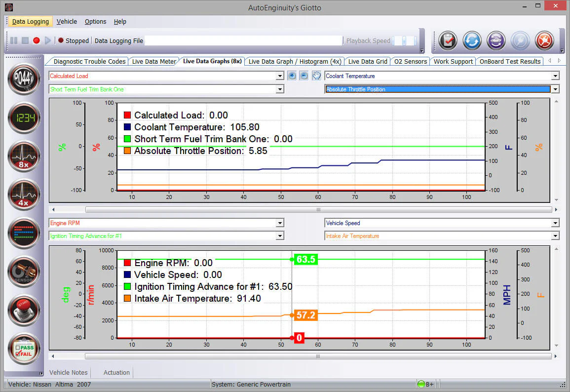This screenshot has width=570, height=392.
Task: Open the Pass/Fail test results icon
Action: [24, 349]
